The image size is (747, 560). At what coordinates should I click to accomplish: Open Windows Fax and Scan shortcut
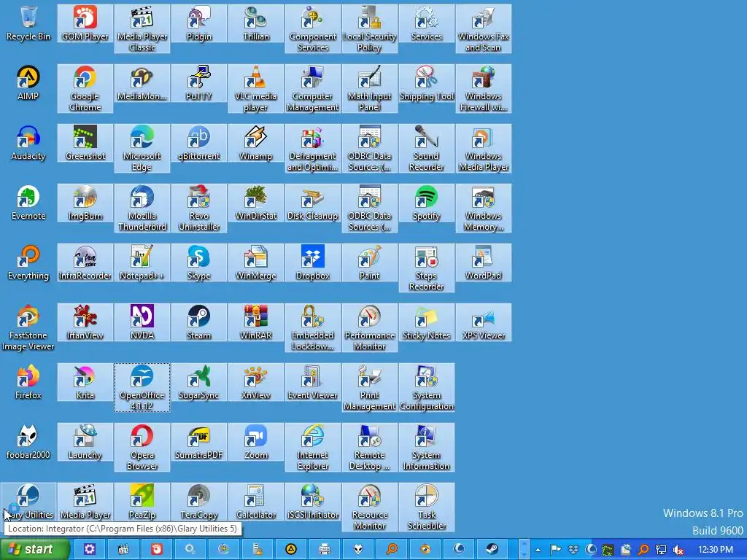coord(483,28)
